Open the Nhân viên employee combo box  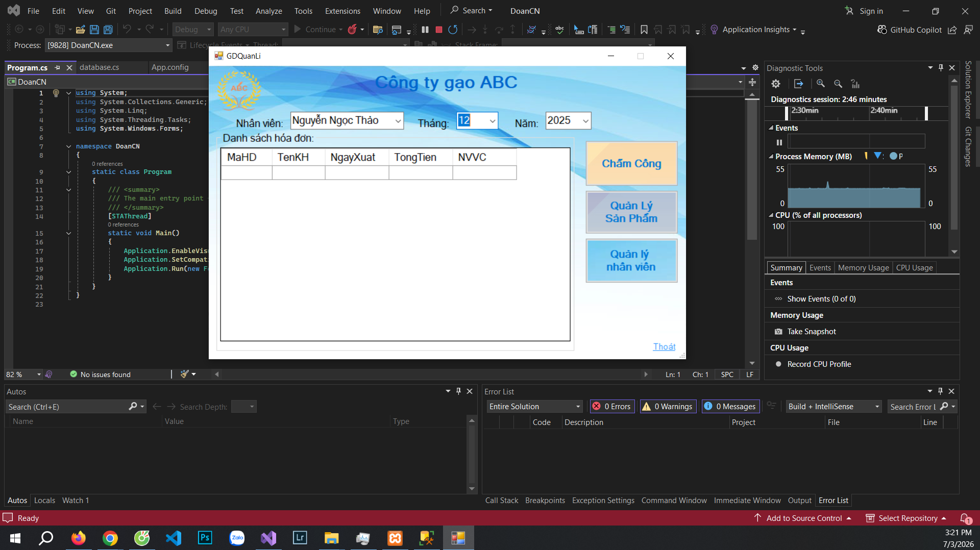click(347, 121)
